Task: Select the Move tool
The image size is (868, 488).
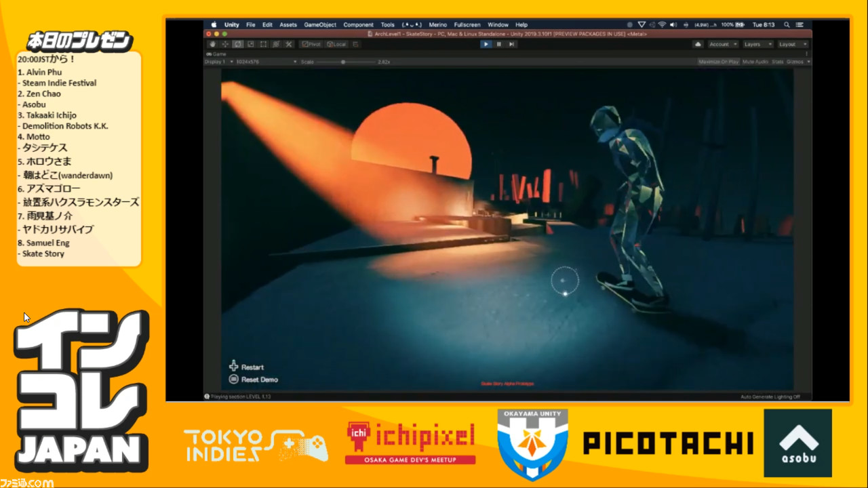Action: (x=225, y=44)
